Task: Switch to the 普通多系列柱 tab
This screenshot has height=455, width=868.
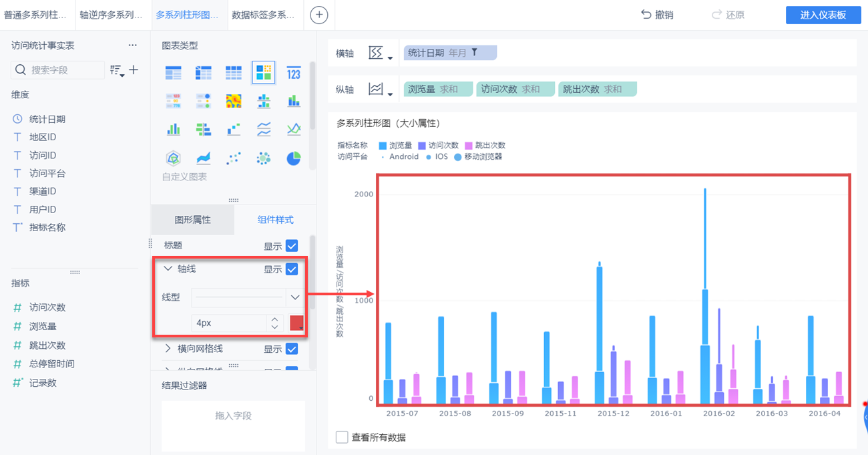Action: (36, 15)
